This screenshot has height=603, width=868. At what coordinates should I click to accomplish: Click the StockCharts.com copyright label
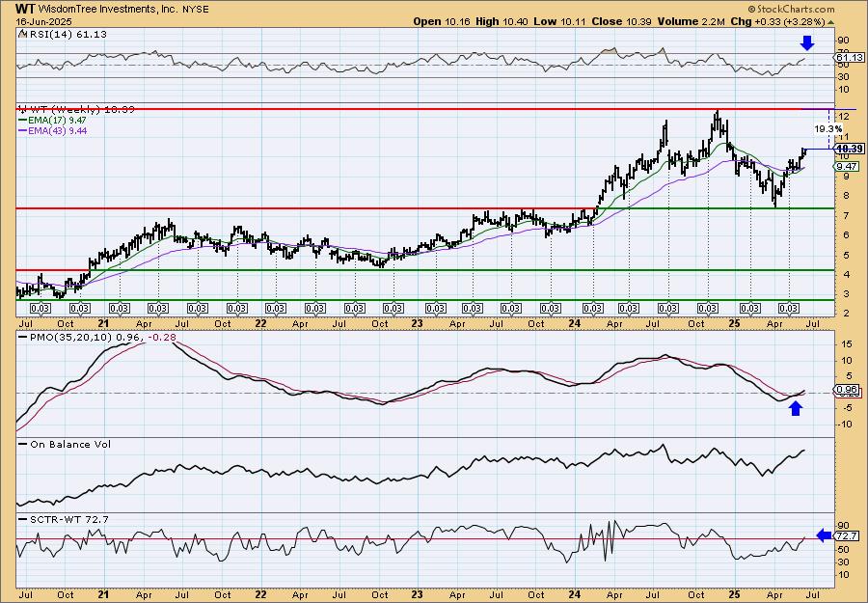tap(791, 9)
